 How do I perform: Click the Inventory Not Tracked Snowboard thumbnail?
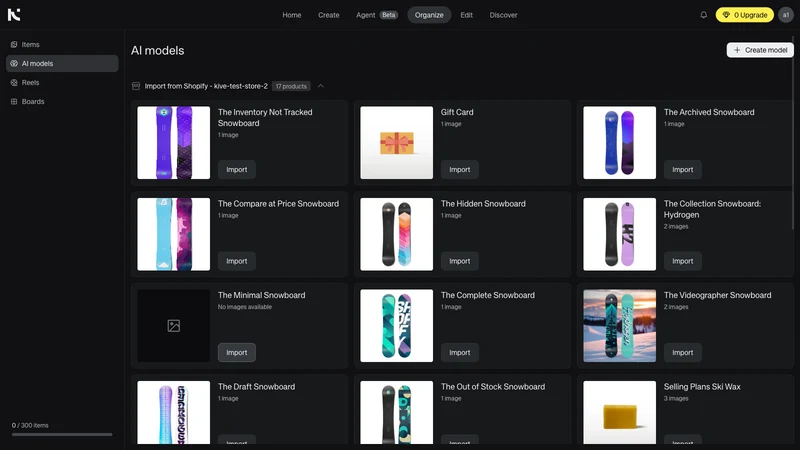[173, 142]
